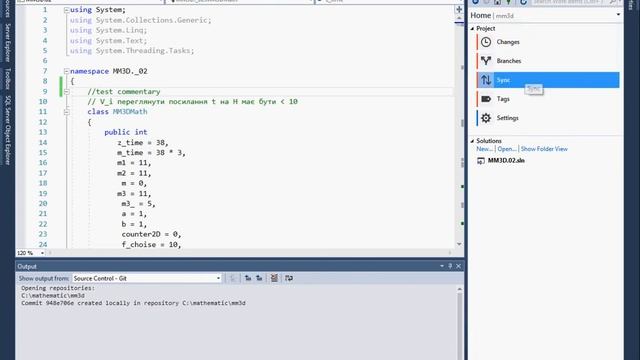Open Output window position menu arrow

point(442,266)
